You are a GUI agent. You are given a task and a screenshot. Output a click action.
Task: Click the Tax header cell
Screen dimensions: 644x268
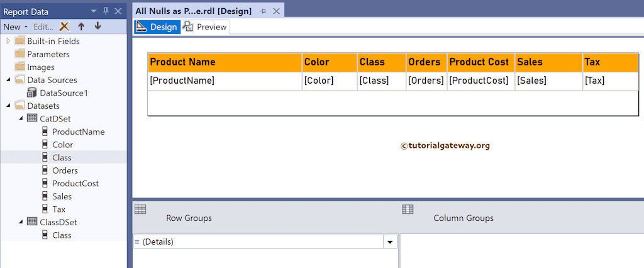[x=610, y=62]
